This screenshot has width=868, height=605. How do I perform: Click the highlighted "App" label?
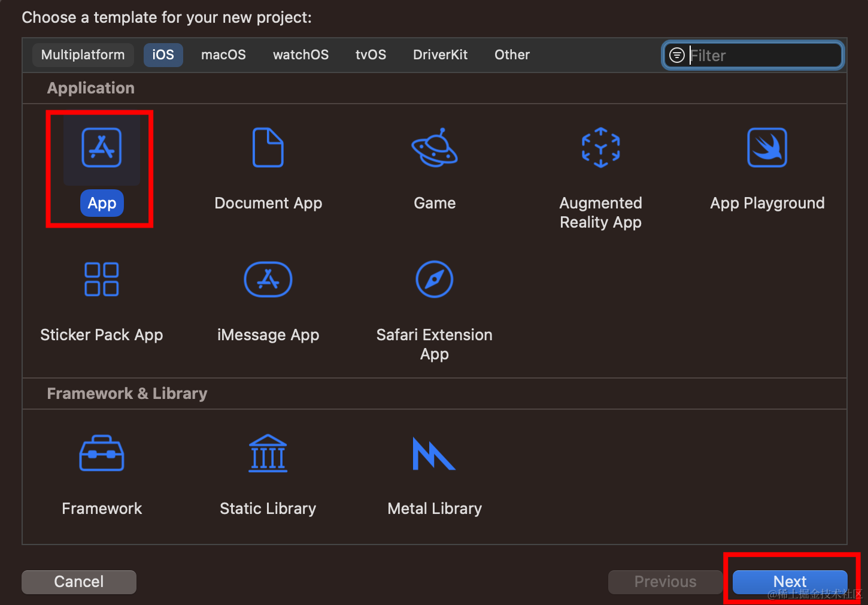coord(102,204)
